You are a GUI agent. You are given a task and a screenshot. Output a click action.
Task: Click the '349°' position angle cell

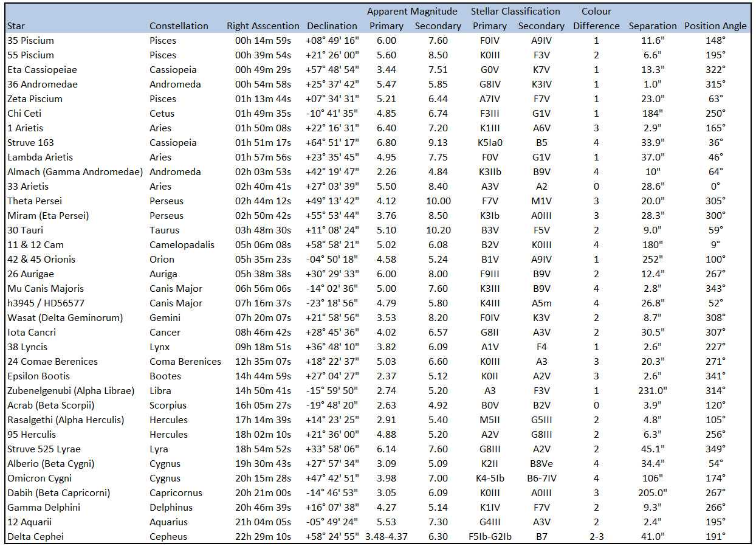coord(715,449)
